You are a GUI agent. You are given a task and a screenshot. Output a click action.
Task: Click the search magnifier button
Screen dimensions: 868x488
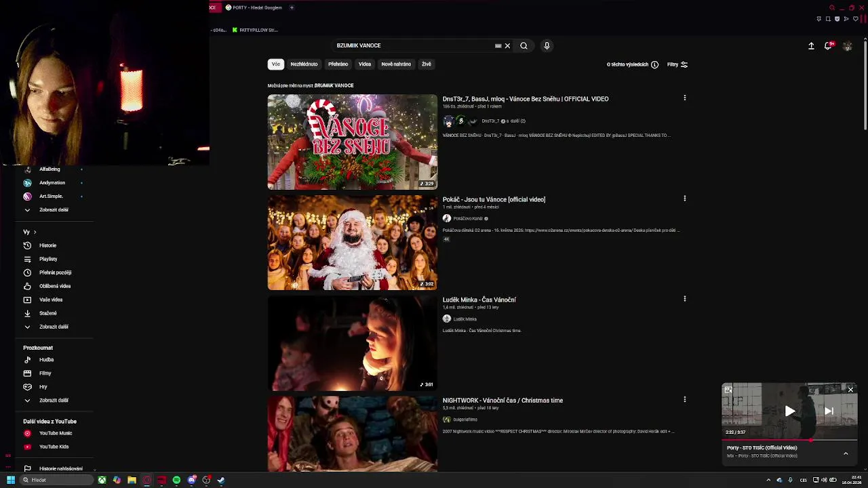(524, 45)
